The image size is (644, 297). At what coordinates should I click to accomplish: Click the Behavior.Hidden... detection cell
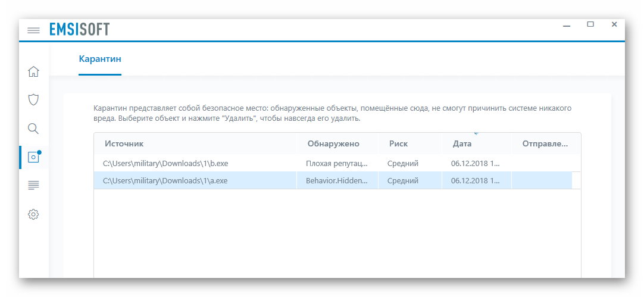point(337,180)
